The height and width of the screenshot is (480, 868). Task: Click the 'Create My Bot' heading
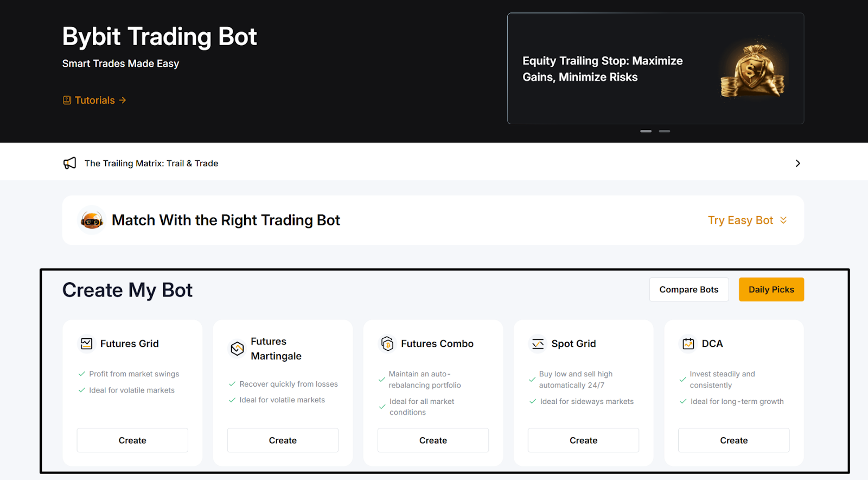127,290
